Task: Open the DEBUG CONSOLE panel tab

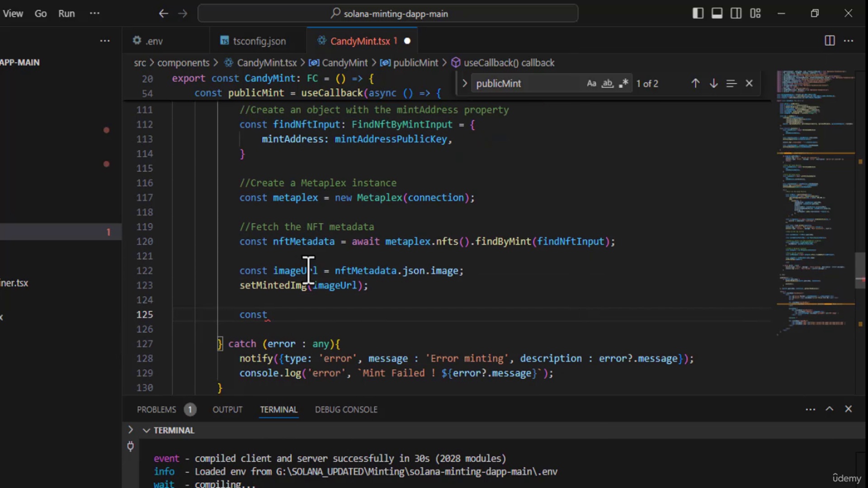Action: (x=346, y=409)
